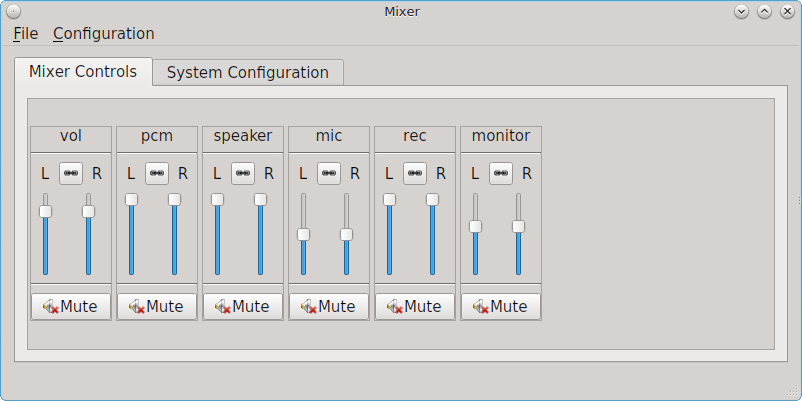Switch to the System Configuration tab
Viewport: 802px width, 401px height.
coord(248,73)
